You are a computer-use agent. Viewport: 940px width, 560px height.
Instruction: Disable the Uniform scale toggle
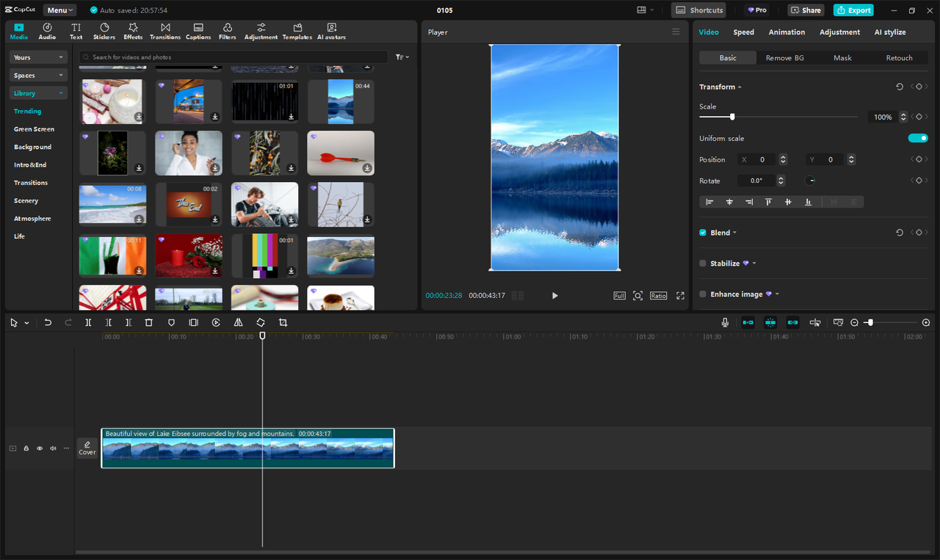(917, 137)
